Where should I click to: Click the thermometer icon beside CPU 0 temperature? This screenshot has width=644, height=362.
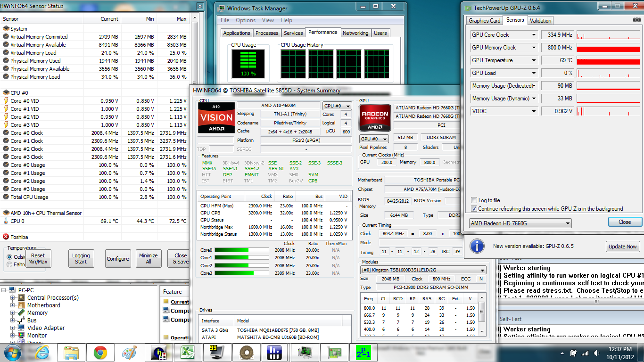pos(6,221)
